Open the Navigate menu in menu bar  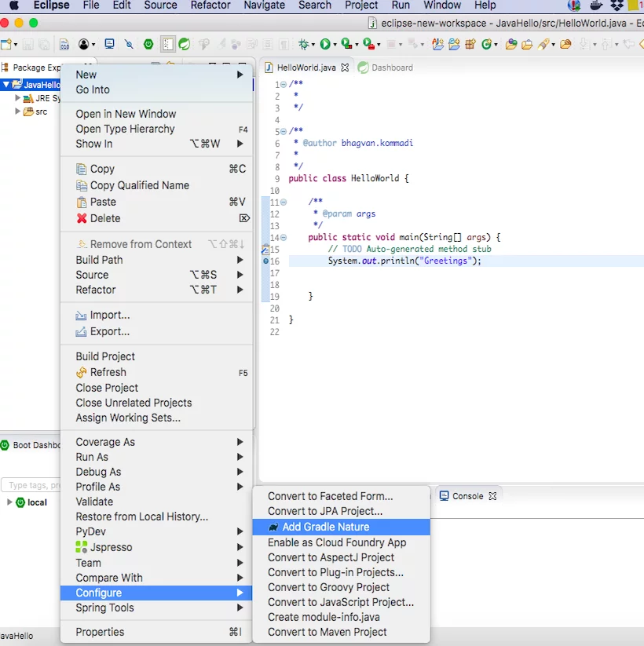pos(265,5)
